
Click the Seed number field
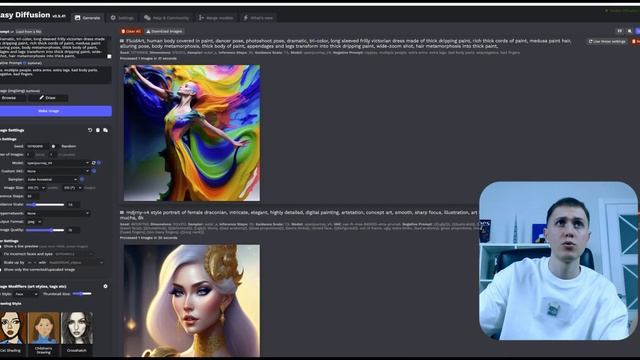coord(37,146)
